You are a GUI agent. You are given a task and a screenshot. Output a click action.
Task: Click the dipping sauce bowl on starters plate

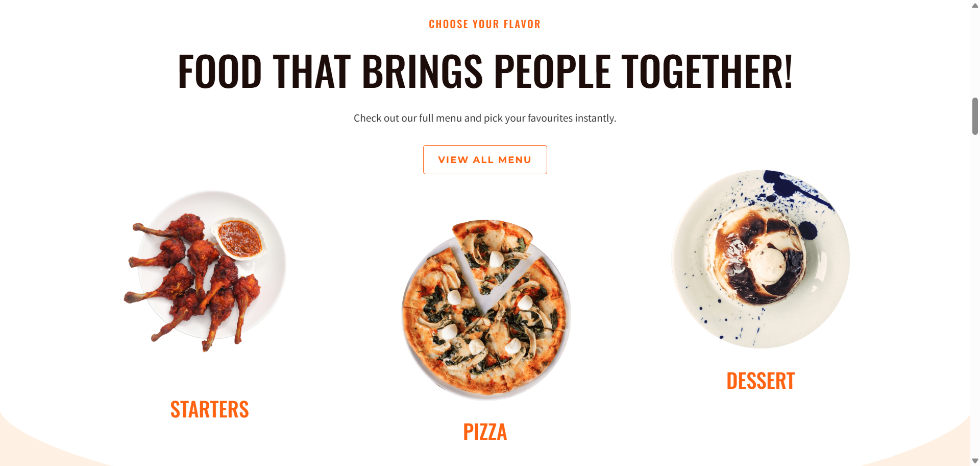click(x=239, y=239)
